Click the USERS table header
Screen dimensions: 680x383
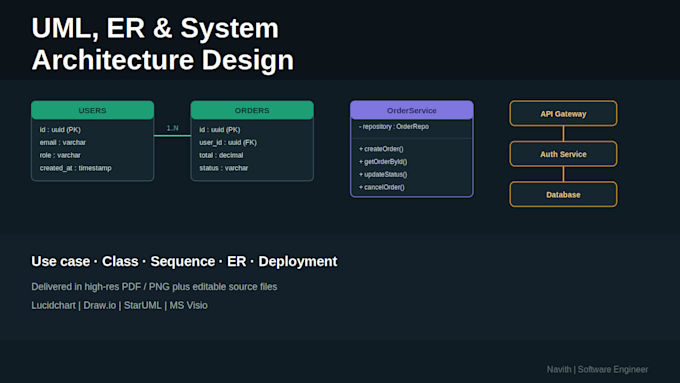(92, 110)
